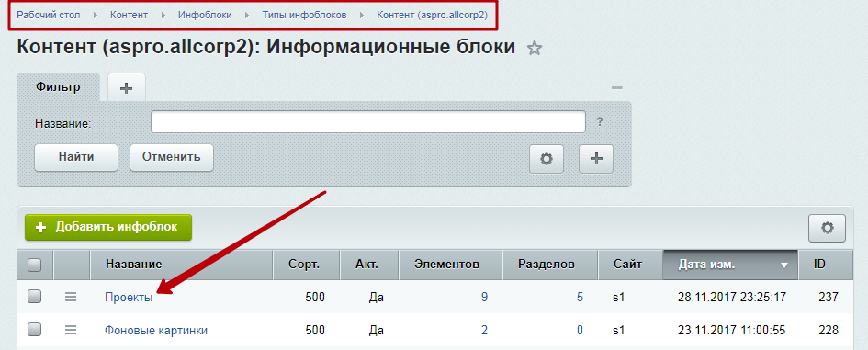Image resolution: width=868 pixels, height=350 pixels.
Task: Open Инфоблоки breadcrumb
Action: (x=205, y=15)
